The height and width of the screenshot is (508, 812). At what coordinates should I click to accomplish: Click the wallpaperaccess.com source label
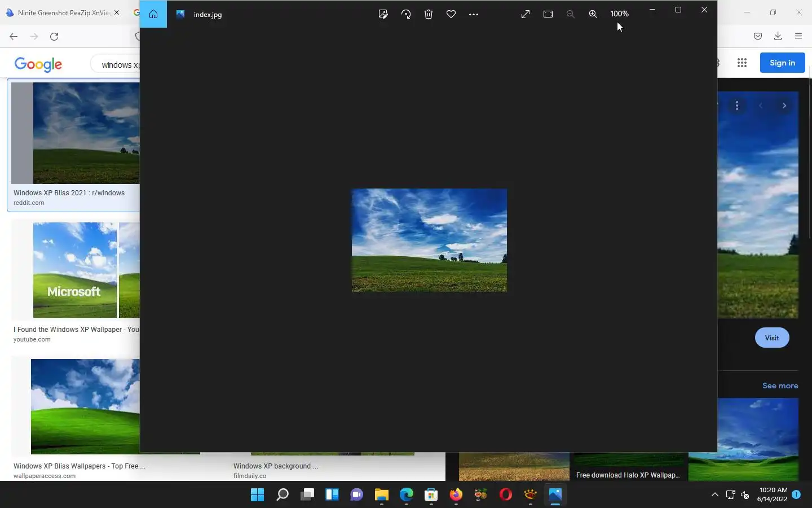coord(45,476)
